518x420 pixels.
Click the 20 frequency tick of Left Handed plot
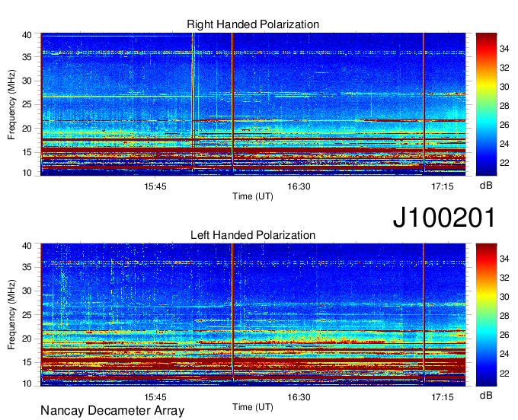27,339
